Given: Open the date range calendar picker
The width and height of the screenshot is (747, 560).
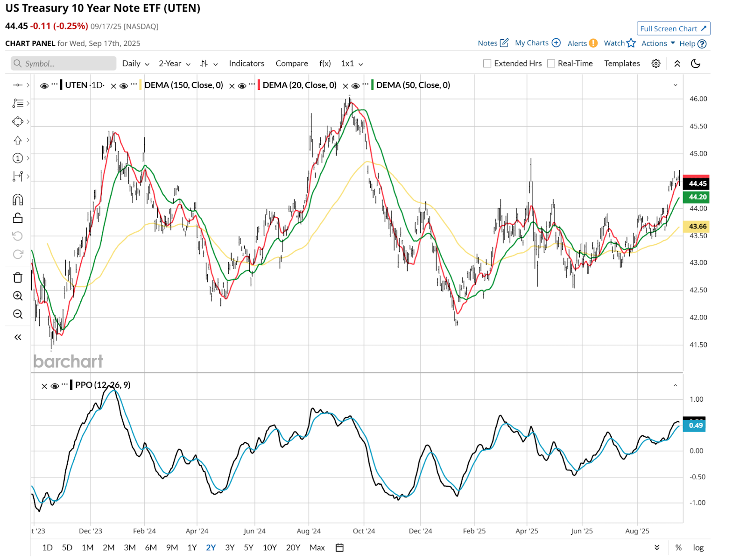Looking at the screenshot, I should [340, 547].
